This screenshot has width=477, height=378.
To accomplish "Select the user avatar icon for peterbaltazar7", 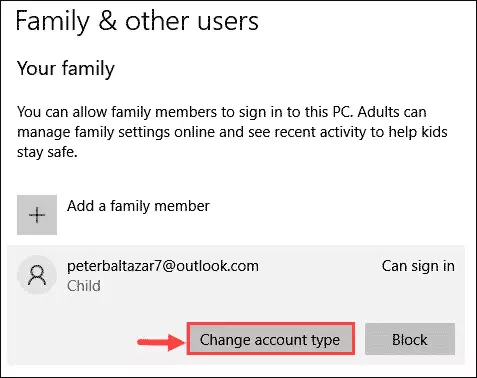I will 37,275.
